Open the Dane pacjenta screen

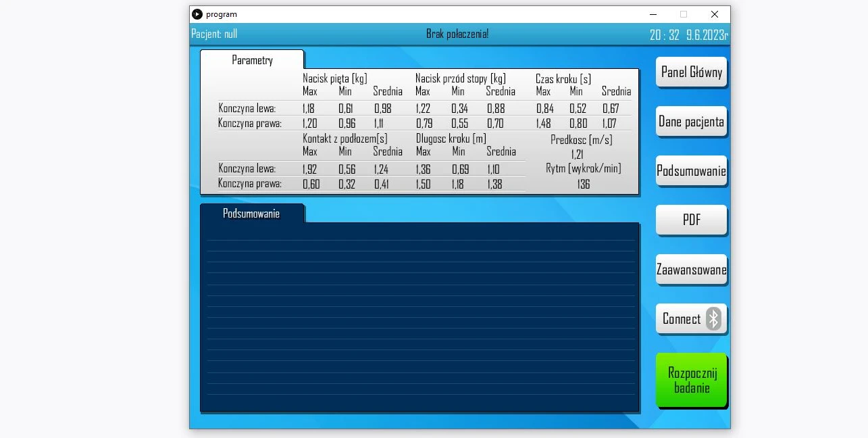click(x=691, y=122)
